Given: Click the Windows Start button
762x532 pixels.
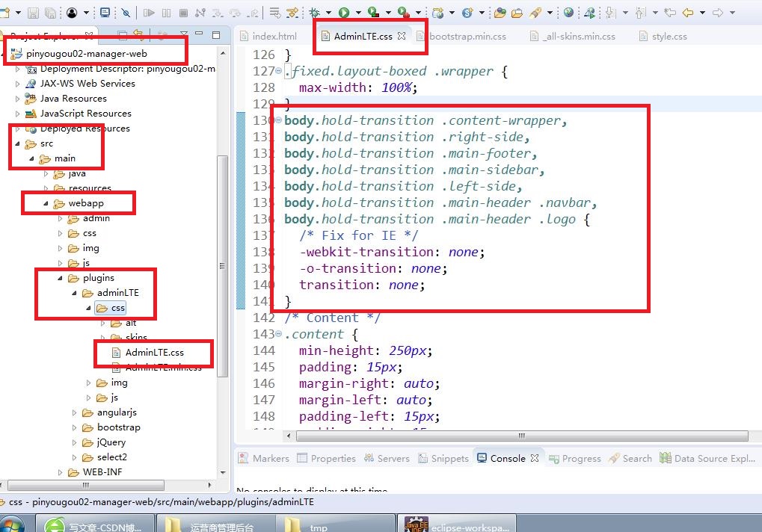Looking at the screenshot, I should click(x=12, y=525).
